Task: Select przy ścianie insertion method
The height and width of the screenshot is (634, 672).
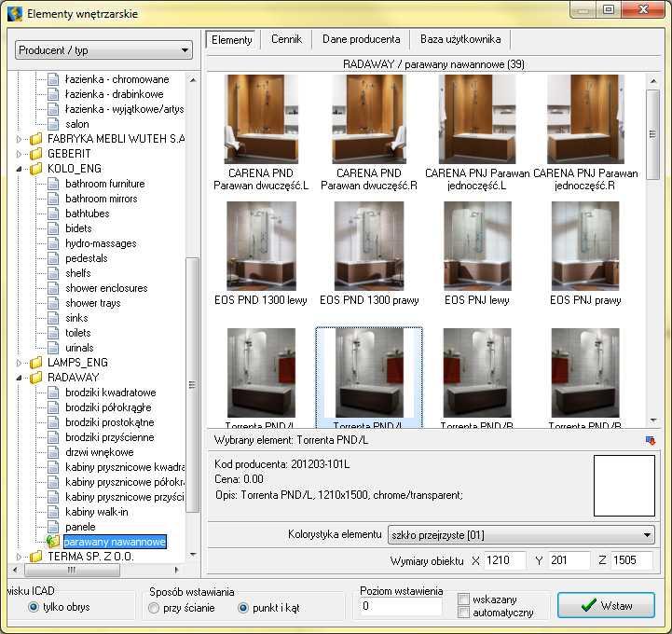Action: click(x=154, y=608)
